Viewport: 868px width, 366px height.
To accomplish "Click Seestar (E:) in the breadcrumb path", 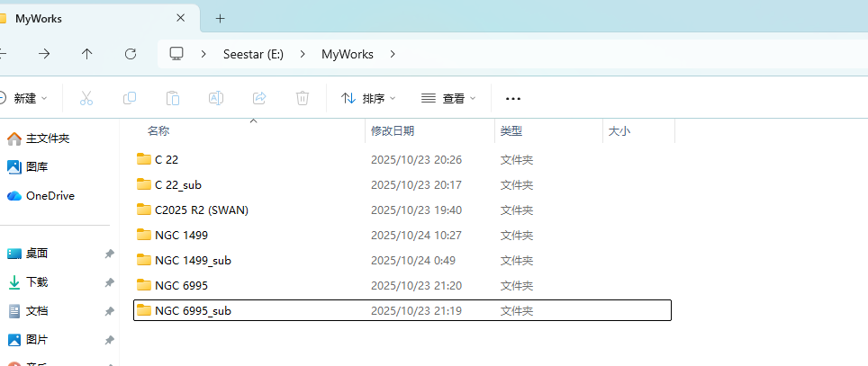I will [253, 54].
